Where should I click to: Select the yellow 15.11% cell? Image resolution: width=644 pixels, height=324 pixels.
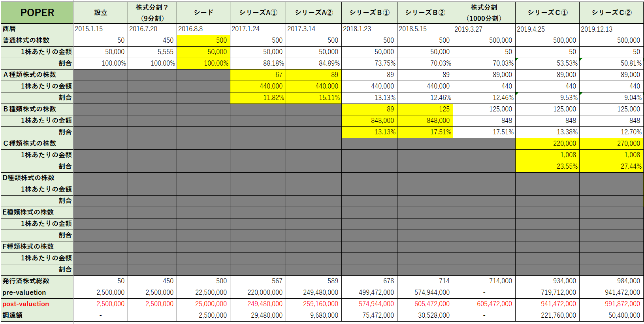point(314,98)
